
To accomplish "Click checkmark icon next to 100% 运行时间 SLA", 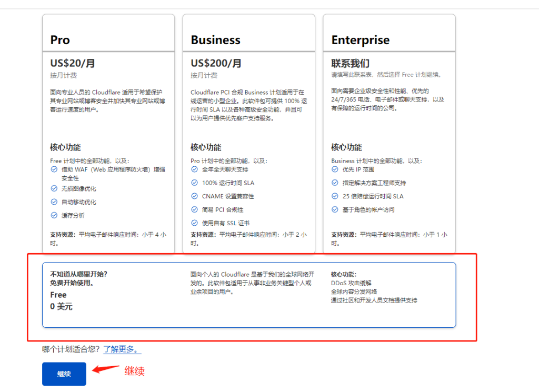I will (x=195, y=183).
